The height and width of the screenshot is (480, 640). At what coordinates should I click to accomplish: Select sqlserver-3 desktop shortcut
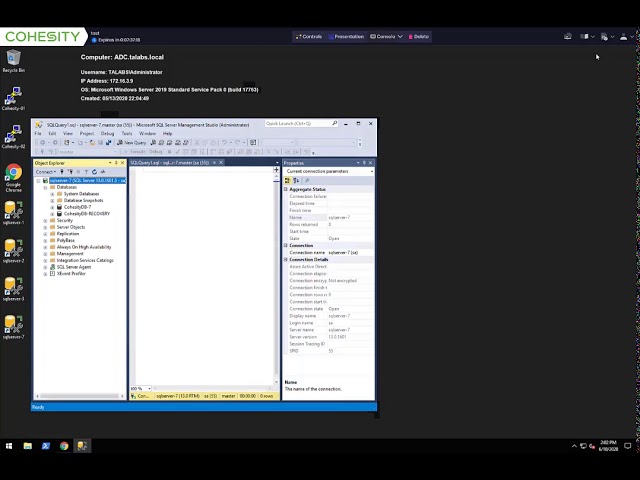13,289
